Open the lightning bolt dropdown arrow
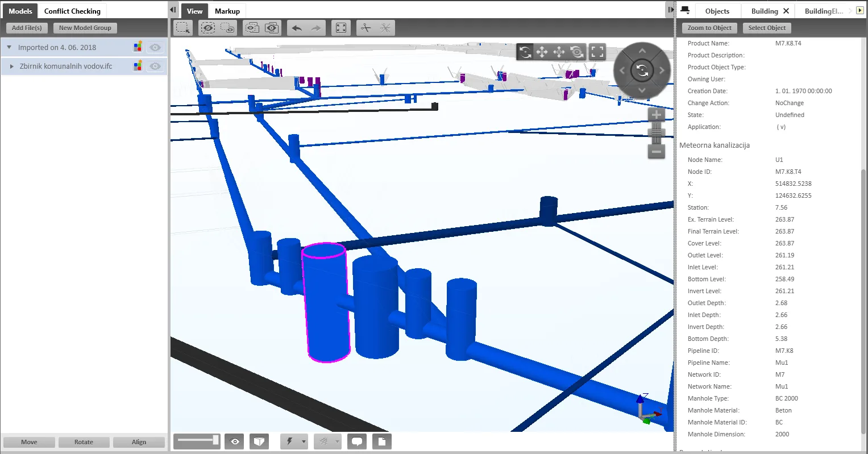The width and height of the screenshot is (868, 454). [x=304, y=441]
